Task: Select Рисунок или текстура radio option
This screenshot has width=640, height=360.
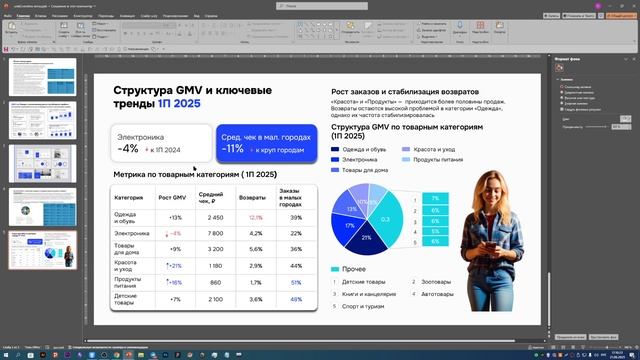Action: point(562,98)
